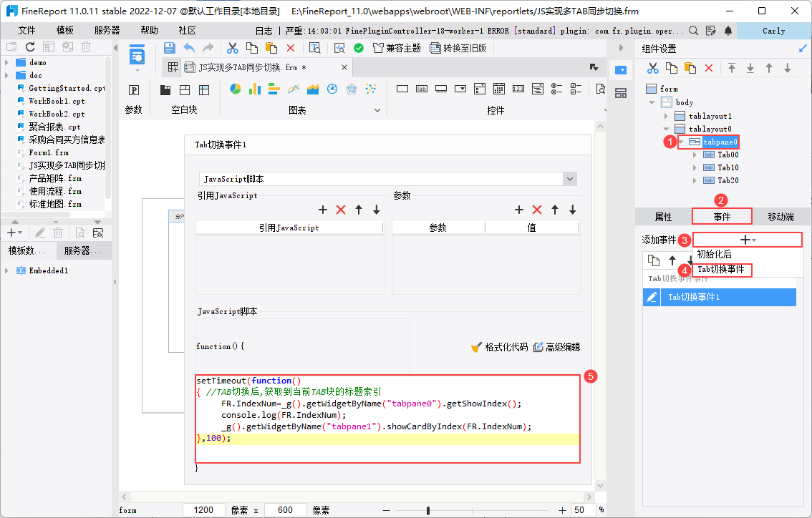Image resolution: width=812 pixels, height=518 pixels.
Task: Click the blue undo arrow
Action: pos(189,48)
